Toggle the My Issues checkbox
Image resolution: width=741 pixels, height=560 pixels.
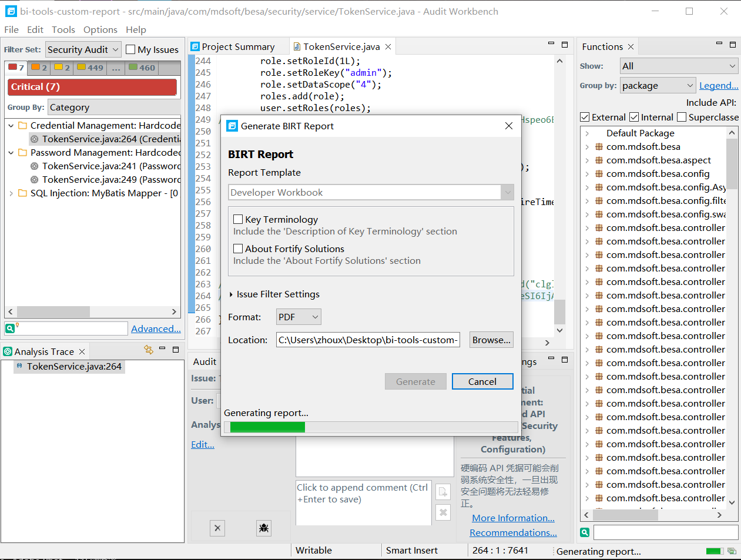130,49
